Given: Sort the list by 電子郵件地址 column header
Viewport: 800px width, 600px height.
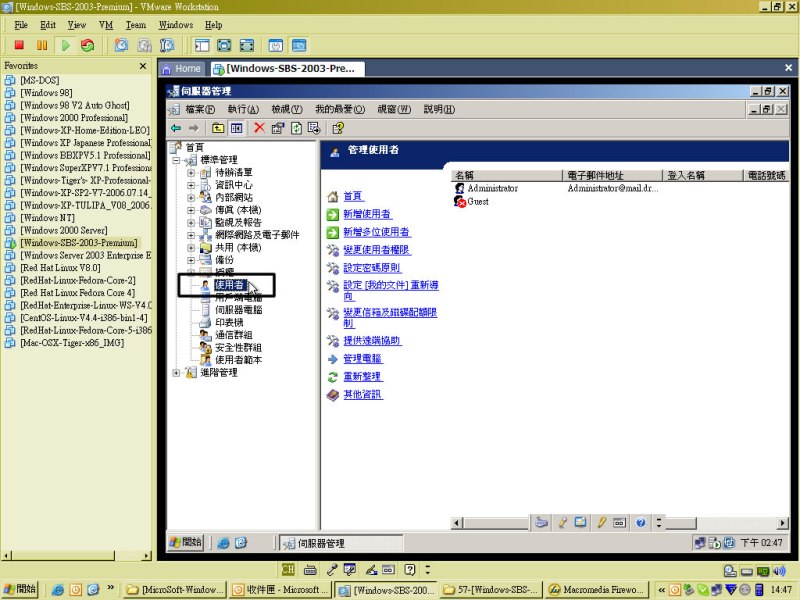Looking at the screenshot, I should [x=612, y=176].
